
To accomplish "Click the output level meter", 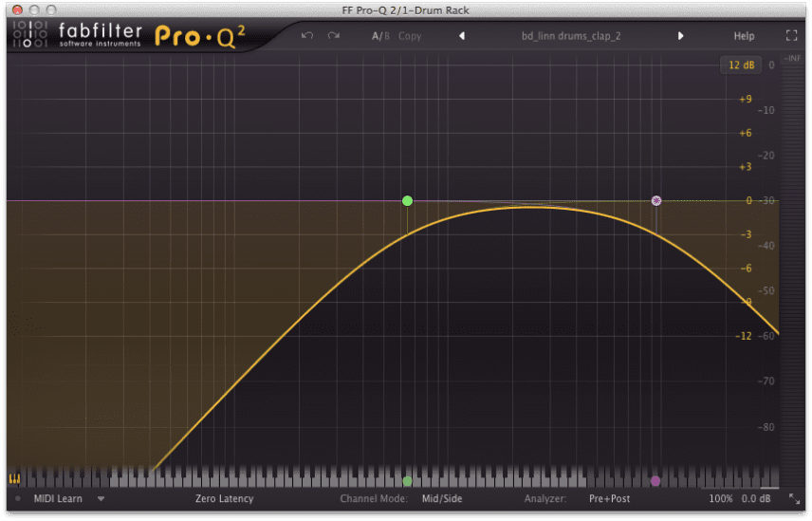I will (792, 272).
